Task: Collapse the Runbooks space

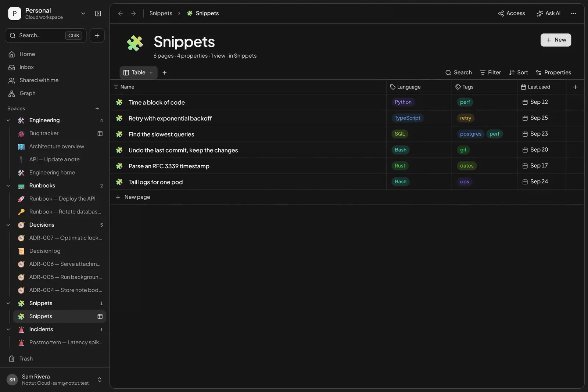Action: pos(8,186)
